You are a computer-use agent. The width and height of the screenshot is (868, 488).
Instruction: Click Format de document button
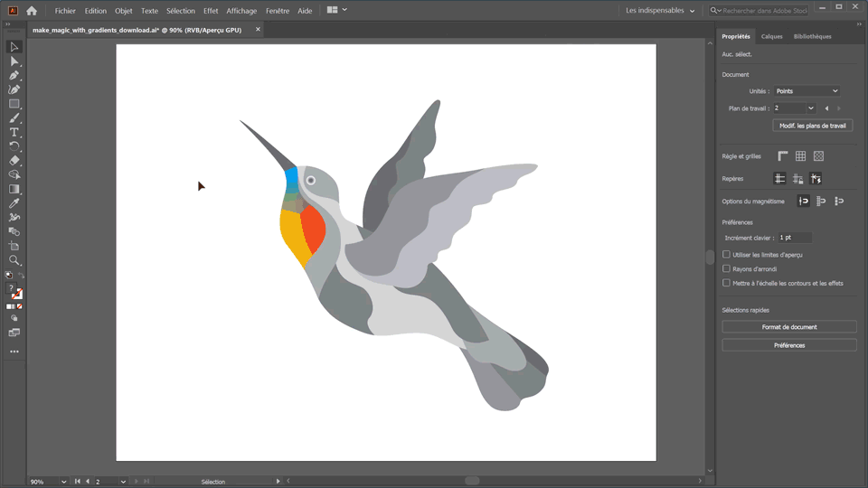pos(788,327)
